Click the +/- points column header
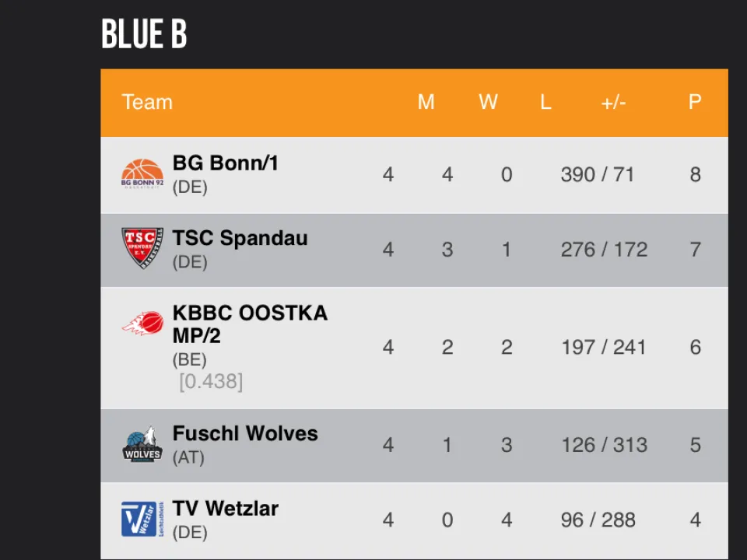Screen dimensions: 747x560 [x=613, y=102]
